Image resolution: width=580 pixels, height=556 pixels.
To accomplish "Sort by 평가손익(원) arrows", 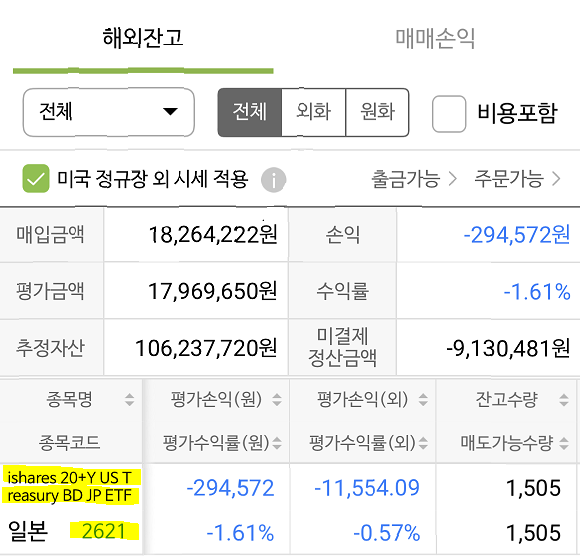I will (x=277, y=400).
